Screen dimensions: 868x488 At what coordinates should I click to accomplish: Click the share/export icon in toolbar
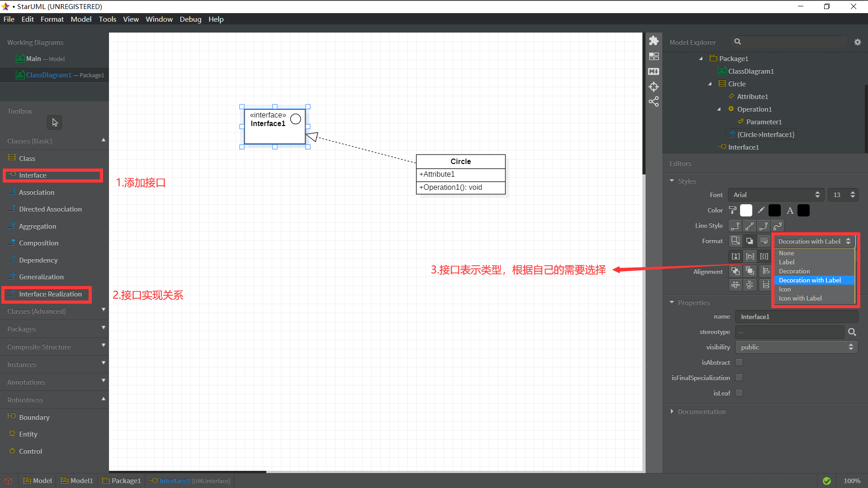pos(653,102)
